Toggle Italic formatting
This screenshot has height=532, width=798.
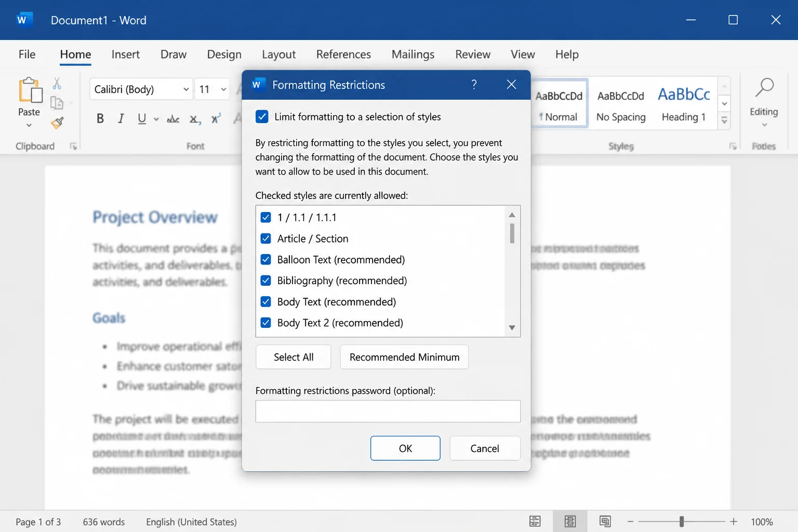pos(121,118)
